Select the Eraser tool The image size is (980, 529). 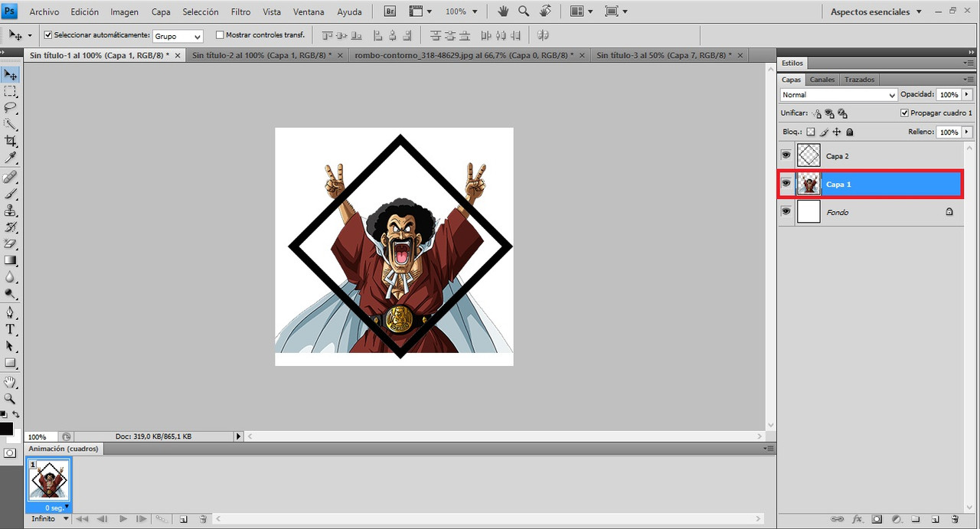[11, 244]
